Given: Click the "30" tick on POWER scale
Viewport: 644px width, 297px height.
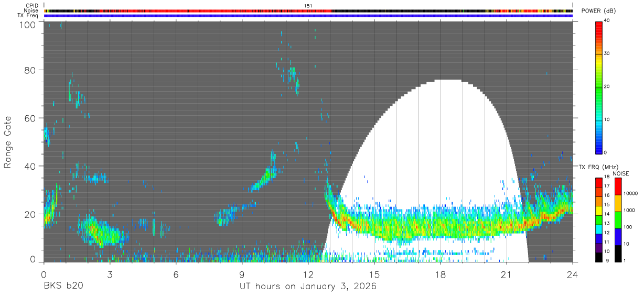Looking at the screenshot, I should 606,53.
